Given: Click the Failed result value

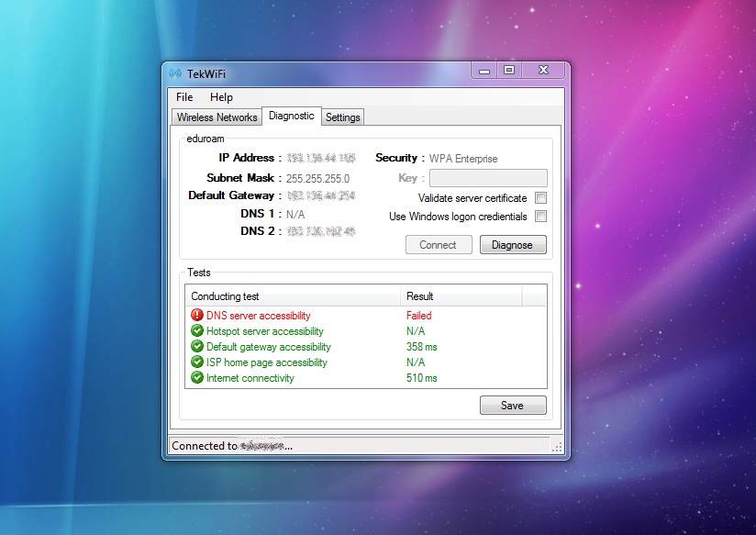Looking at the screenshot, I should click(419, 316).
